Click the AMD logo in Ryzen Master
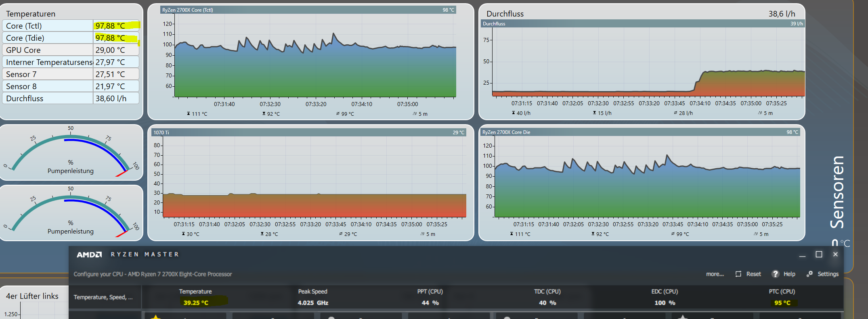Viewport: 868px width, 319px height. tap(89, 254)
